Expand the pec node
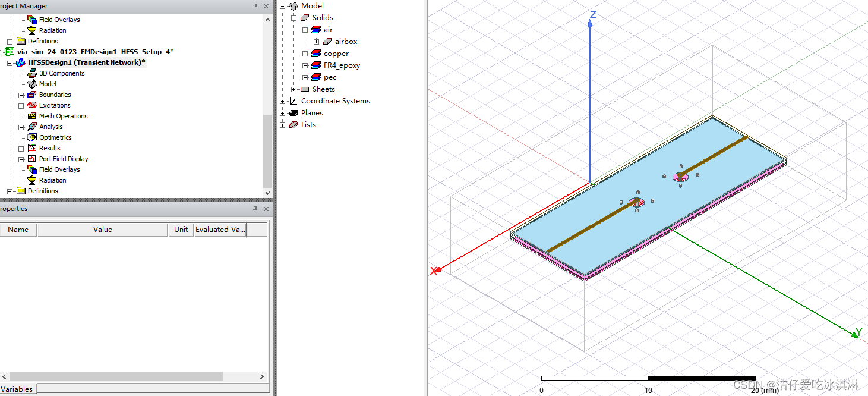 click(x=305, y=77)
